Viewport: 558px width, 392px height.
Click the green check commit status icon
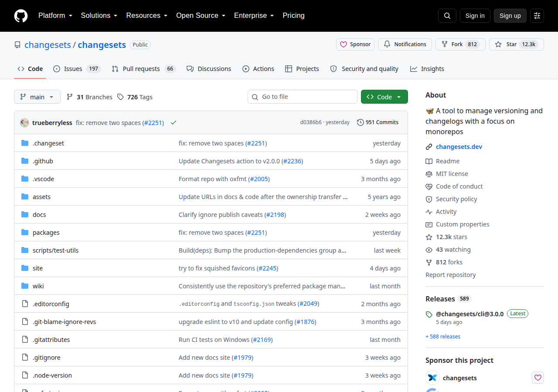174,123
